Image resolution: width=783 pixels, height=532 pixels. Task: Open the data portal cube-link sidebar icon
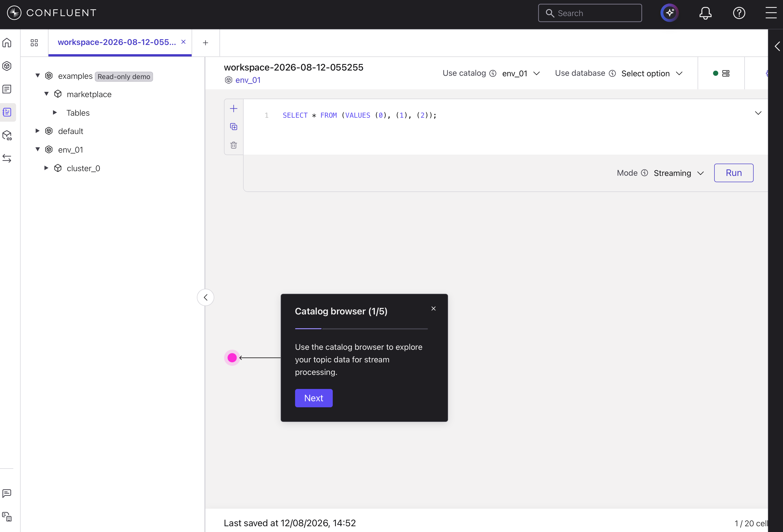pyautogui.click(x=7, y=135)
